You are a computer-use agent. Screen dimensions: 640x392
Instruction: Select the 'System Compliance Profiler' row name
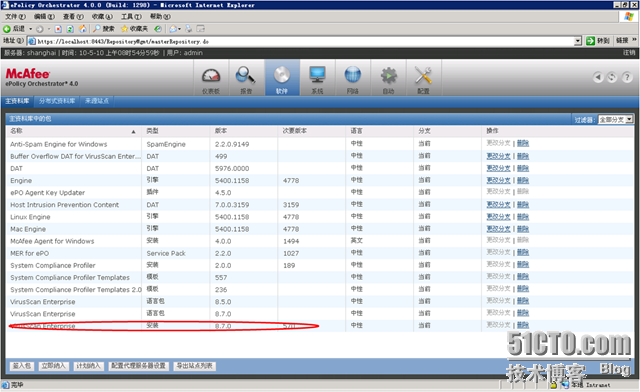[53, 265]
